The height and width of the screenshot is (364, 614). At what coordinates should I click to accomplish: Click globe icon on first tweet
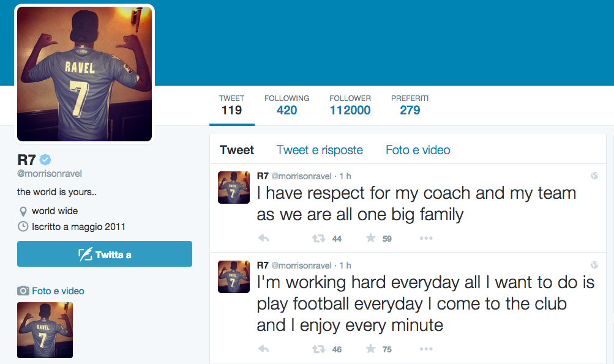(594, 176)
